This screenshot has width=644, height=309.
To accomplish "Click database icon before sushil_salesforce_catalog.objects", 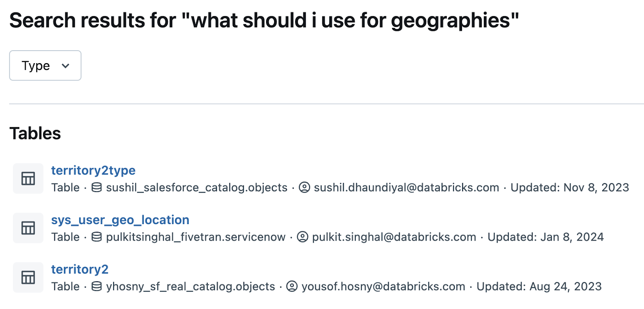I will pos(97,187).
